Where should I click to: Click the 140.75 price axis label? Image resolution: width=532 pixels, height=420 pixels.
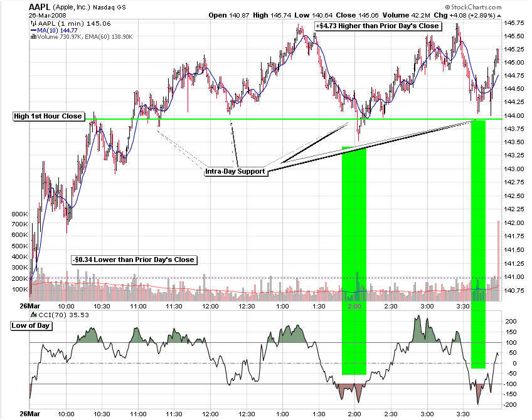(x=514, y=290)
